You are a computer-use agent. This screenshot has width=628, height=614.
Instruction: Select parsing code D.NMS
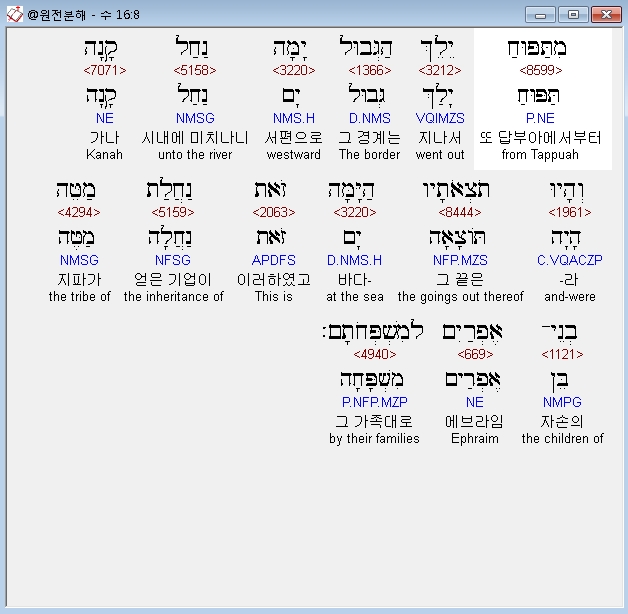coord(369,118)
